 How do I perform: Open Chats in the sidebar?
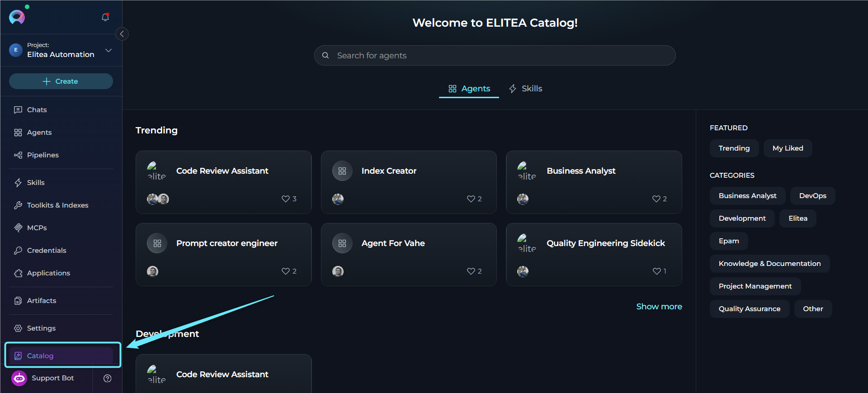pos(61,110)
